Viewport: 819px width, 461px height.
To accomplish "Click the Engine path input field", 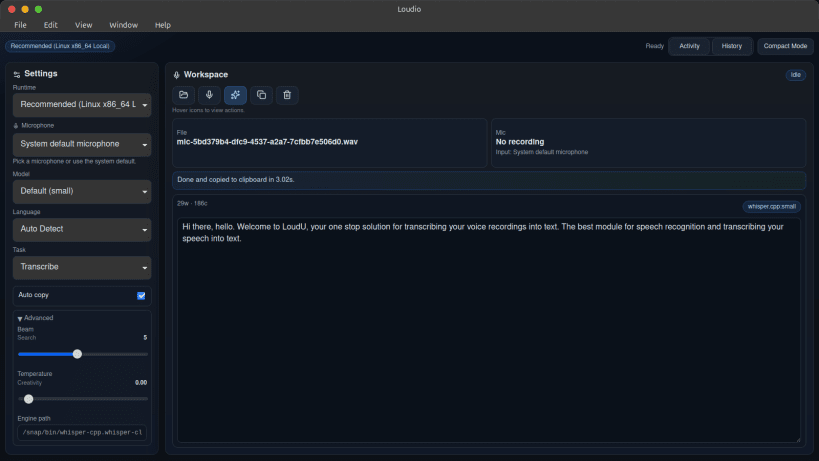I will [82, 433].
